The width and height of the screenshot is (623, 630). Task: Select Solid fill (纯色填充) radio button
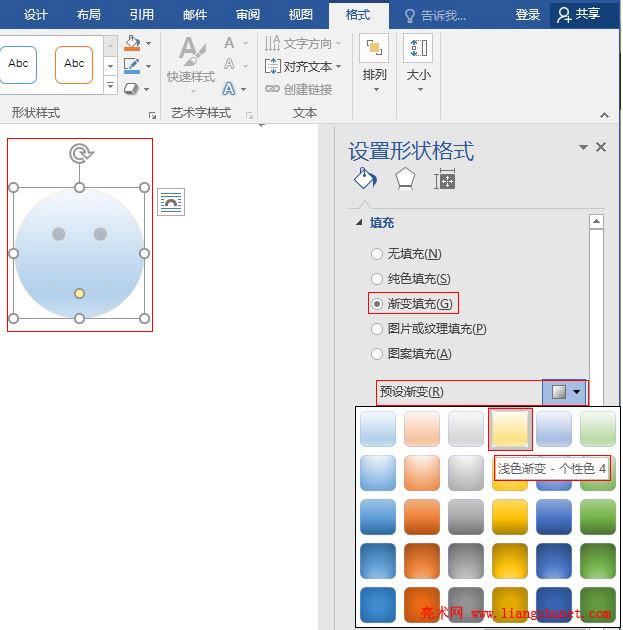click(377, 279)
